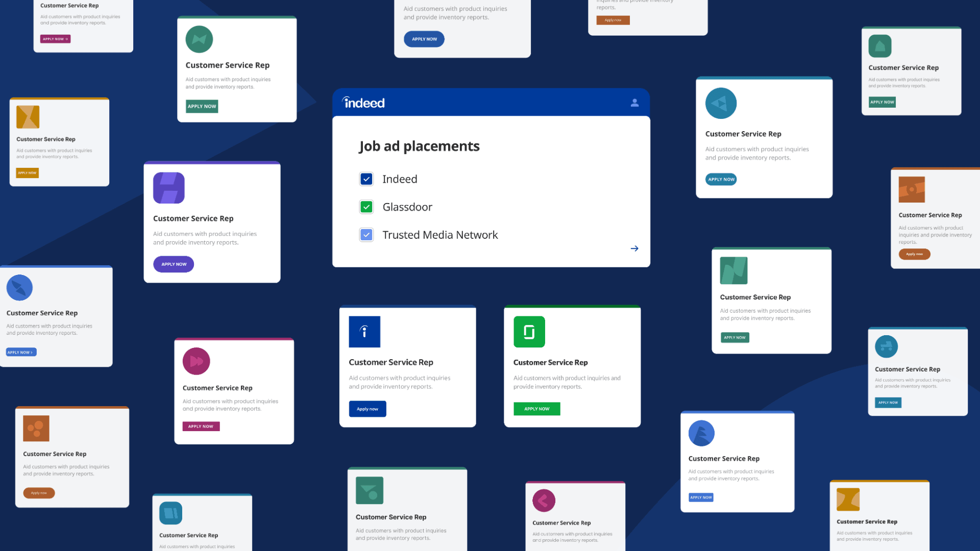Click the blue circle bird logo
The image size is (980, 551).
tap(19, 288)
